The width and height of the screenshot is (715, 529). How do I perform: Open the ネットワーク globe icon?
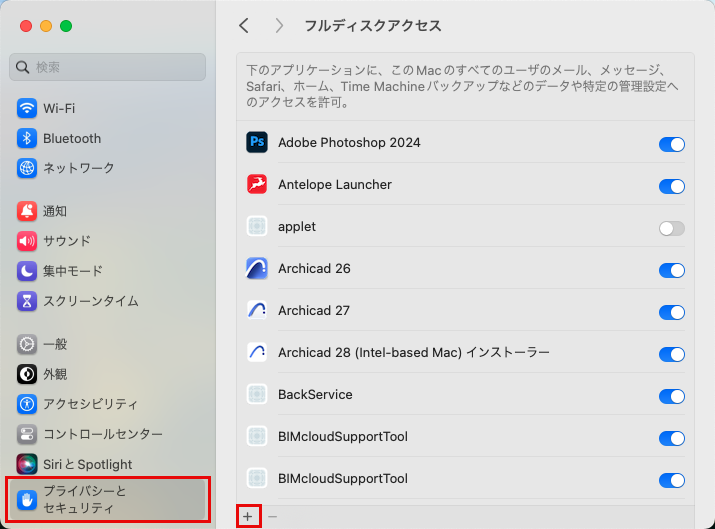27,168
